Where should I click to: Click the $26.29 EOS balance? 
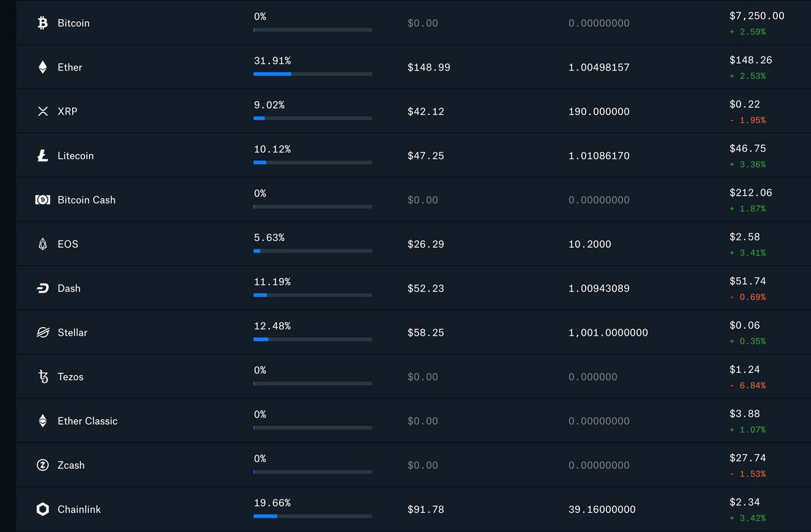coord(426,244)
